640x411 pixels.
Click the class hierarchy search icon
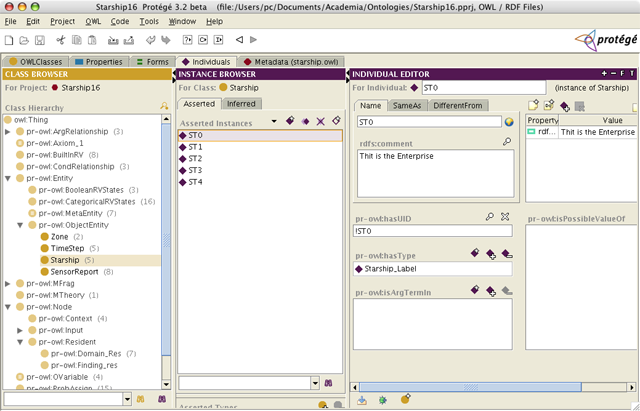point(163,106)
